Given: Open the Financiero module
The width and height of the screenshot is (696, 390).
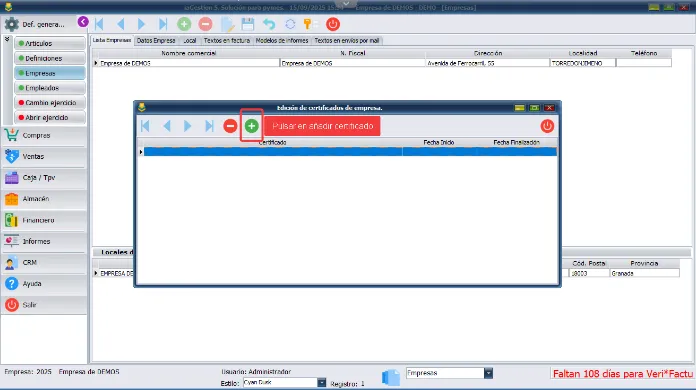Looking at the screenshot, I should click(x=44, y=220).
